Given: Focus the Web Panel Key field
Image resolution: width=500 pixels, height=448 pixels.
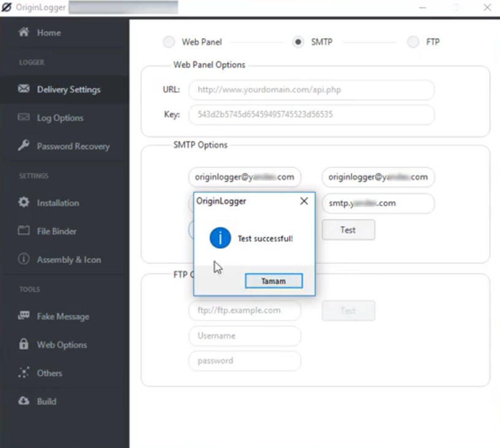Looking at the screenshot, I should click(311, 115).
